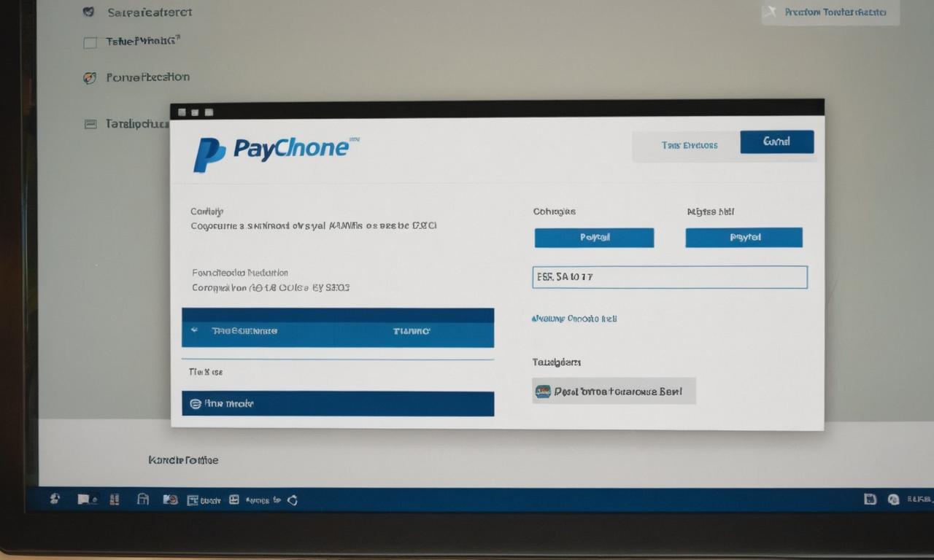Click the blue Fine mnoke bar
Viewport: 934px width, 560px height.
point(338,403)
